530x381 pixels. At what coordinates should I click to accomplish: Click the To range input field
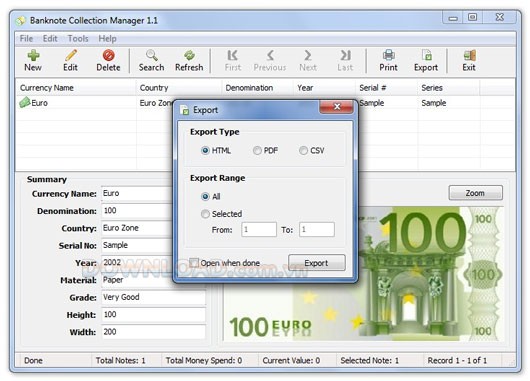click(317, 230)
